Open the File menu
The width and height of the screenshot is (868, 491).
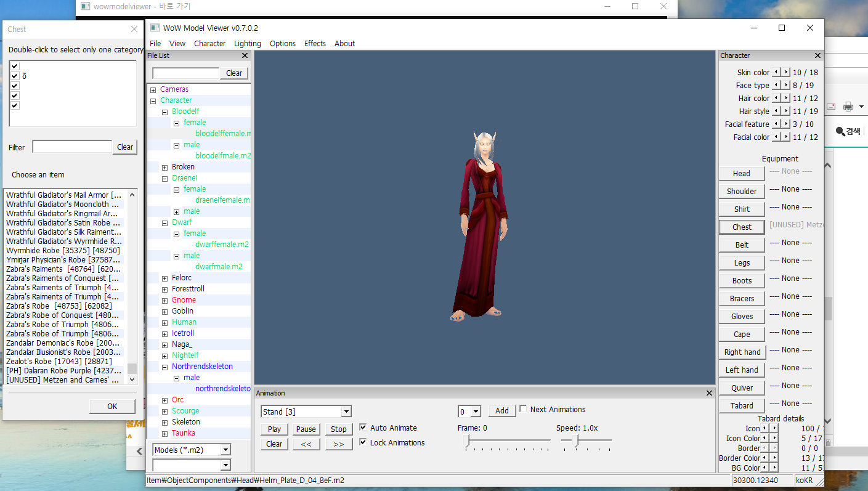[155, 44]
